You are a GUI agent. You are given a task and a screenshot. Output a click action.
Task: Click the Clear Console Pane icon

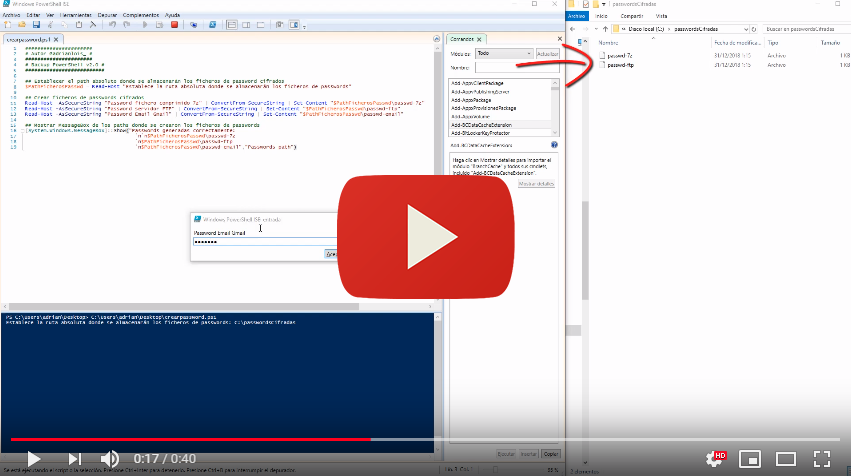point(93,25)
